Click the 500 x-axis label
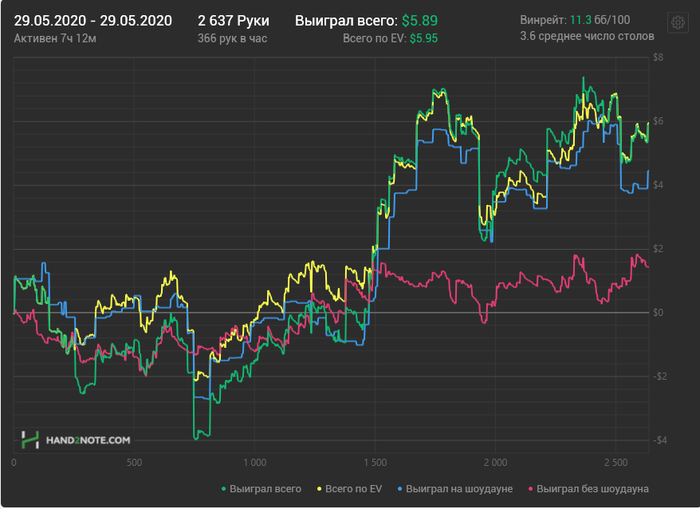Viewport: 700px width, 509px height. coord(134,463)
